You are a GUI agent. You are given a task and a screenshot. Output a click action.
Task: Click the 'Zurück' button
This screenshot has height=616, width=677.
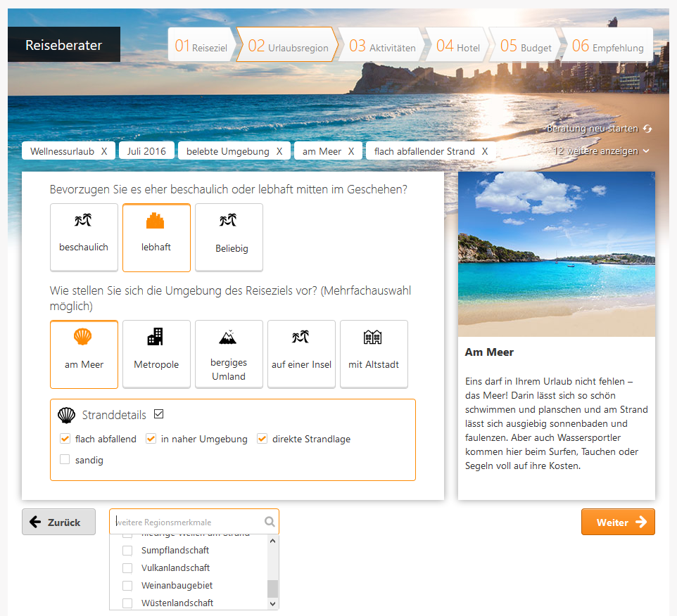pos(58,522)
